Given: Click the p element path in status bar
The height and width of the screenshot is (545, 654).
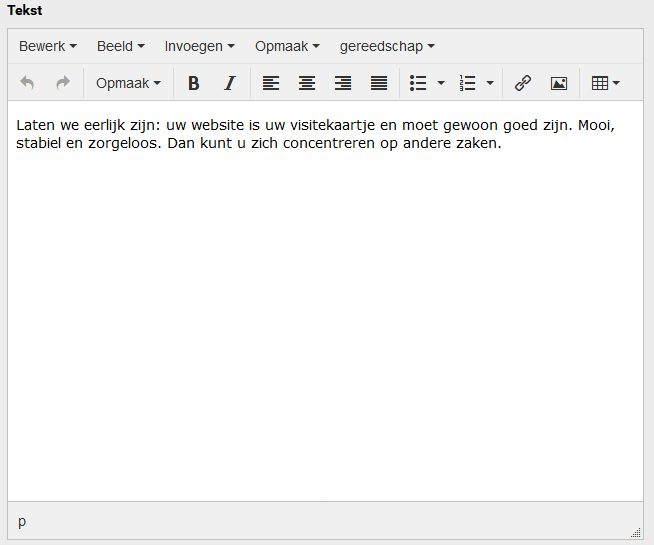Looking at the screenshot, I should [x=22, y=521].
